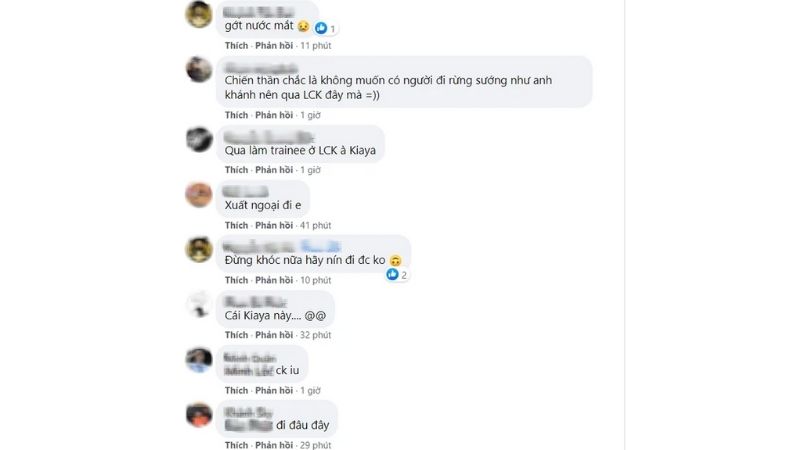This screenshot has height=450, width=800.
Task: Like the 'Qua làm trainee ở LCK' comment
Action: click(236, 170)
